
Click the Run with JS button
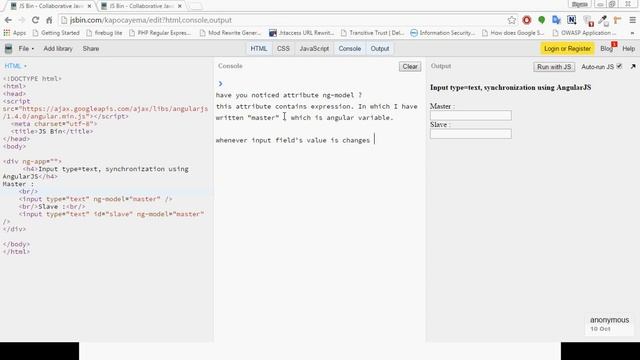click(x=554, y=67)
